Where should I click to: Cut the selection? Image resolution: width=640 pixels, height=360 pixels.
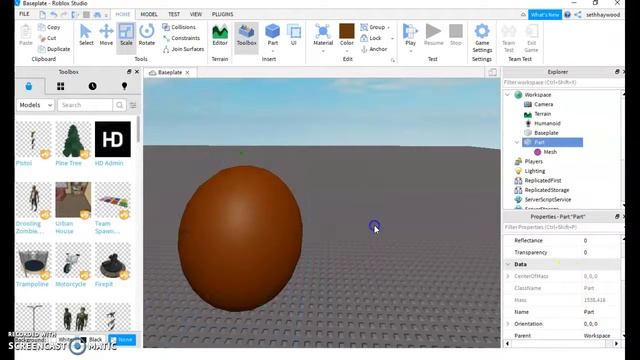[47, 38]
